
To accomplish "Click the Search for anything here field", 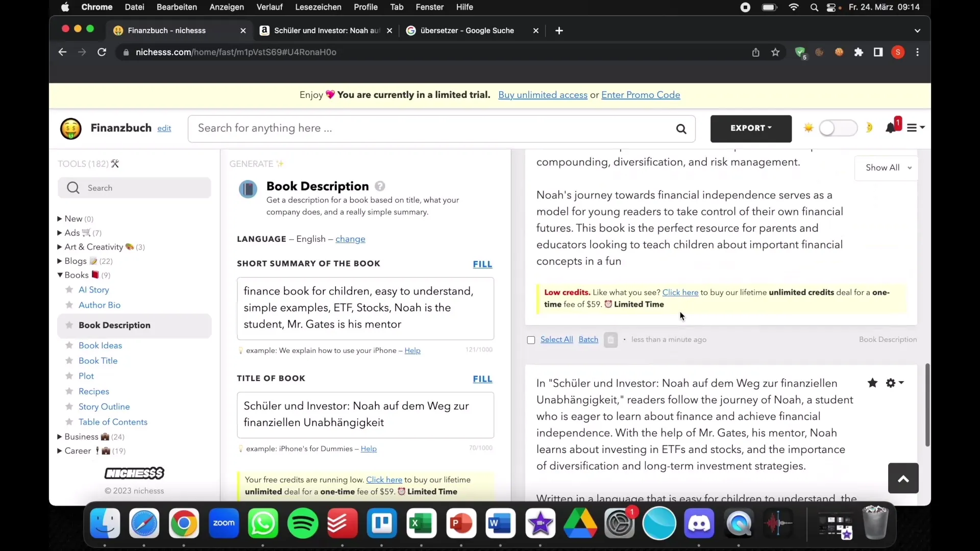I will (442, 129).
